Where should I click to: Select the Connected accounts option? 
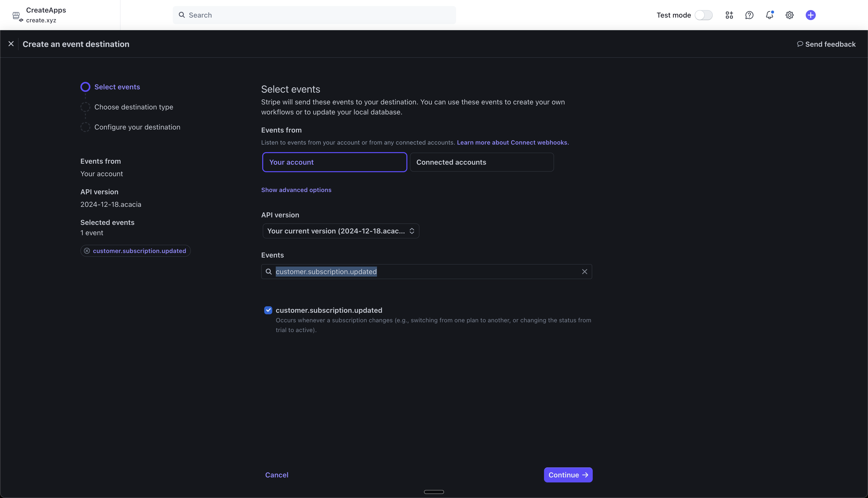pyautogui.click(x=481, y=162)
